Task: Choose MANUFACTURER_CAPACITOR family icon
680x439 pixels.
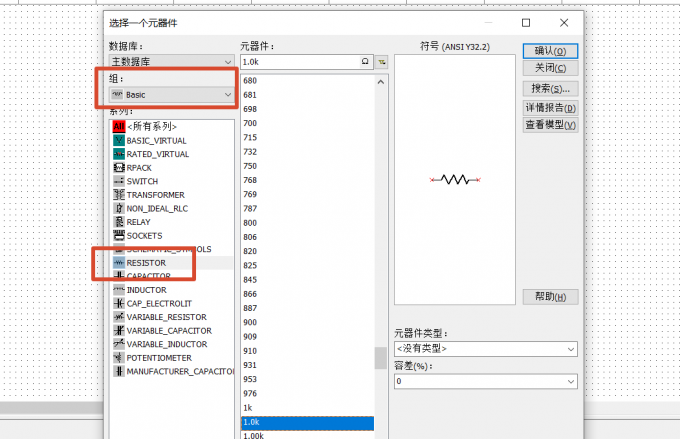Action: 119,371
